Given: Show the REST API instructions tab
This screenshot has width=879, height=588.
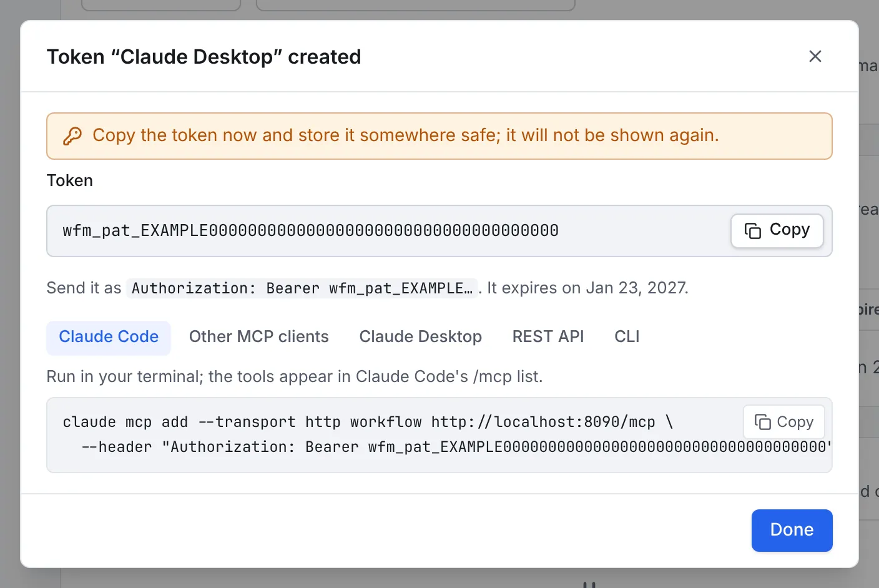Looking at the screenshot, I should pos(548,338).
